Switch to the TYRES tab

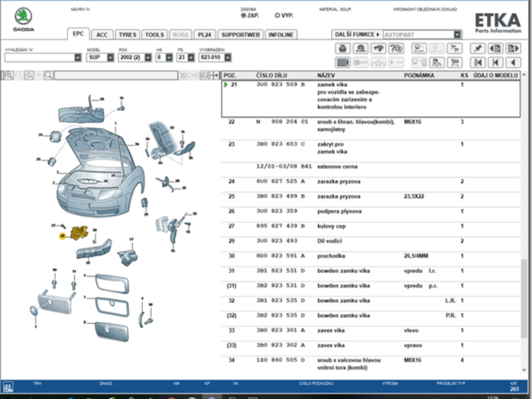click(127, 34)
